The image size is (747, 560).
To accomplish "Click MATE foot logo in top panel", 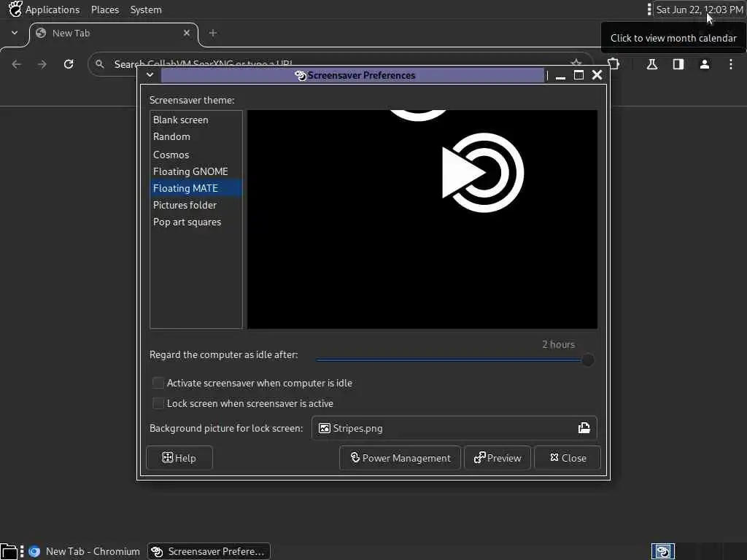I will (x=15, y=9).
